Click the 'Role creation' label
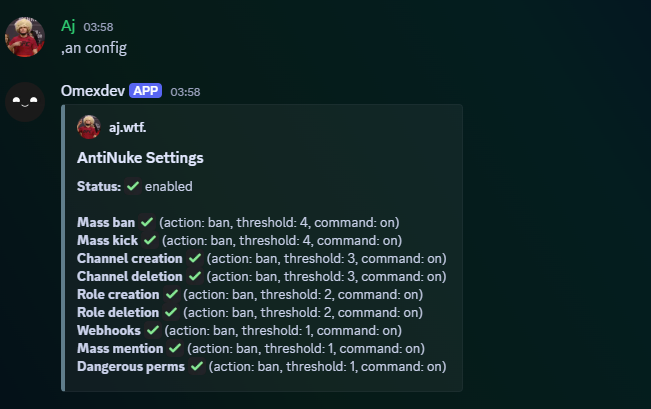This screenshot has width=651, height=409. click(118, 294)
